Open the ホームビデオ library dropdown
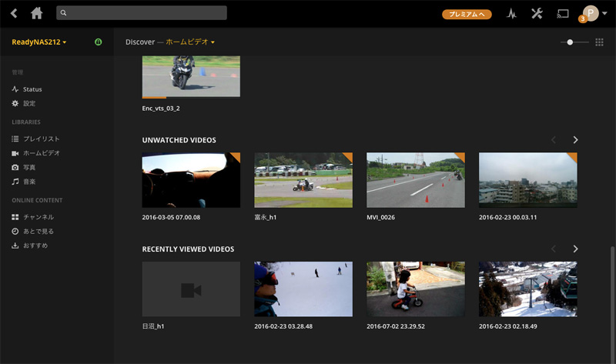Image resolution: width=616 pixels, height=364 pixels. 189,42
